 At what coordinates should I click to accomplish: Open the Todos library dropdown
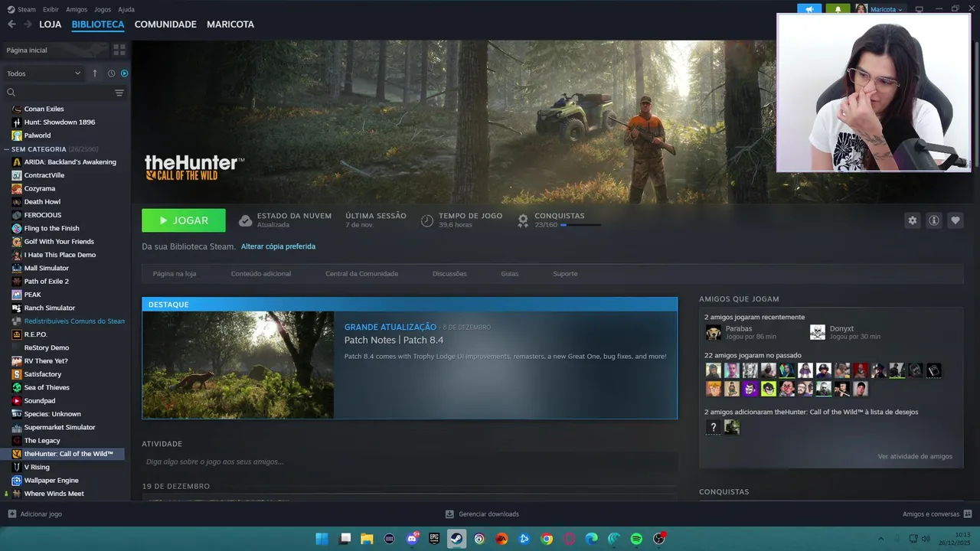tap(44, 73)
